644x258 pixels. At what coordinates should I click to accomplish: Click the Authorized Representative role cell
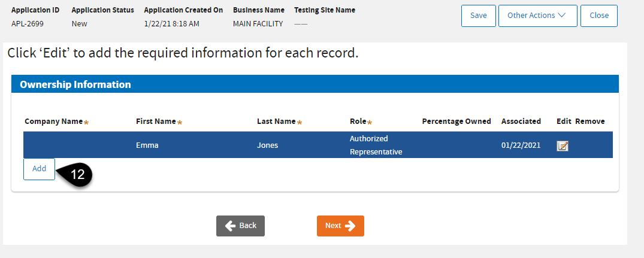coord(376,145)
